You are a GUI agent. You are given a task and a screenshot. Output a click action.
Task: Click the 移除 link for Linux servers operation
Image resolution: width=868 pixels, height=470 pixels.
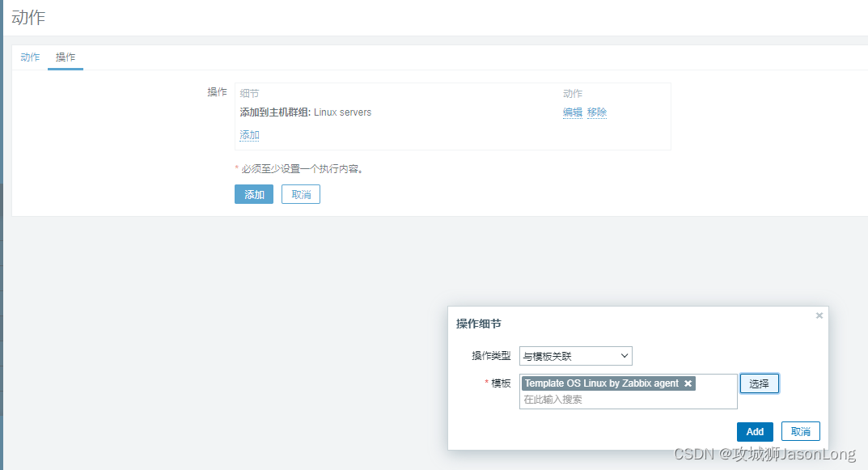tap(597, 112)
